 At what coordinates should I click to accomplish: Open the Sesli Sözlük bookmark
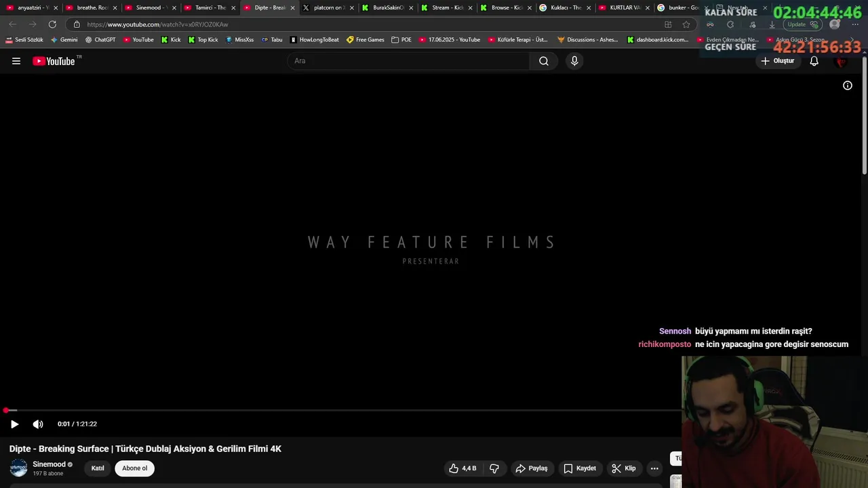point(24,40)
